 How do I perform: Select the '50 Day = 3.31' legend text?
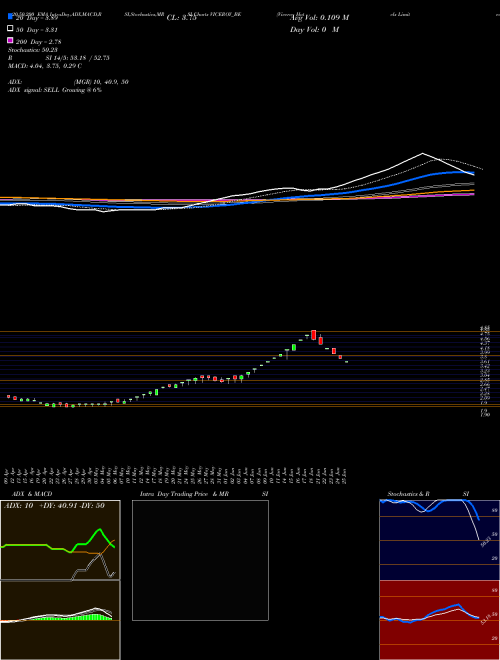click(37, 30)
